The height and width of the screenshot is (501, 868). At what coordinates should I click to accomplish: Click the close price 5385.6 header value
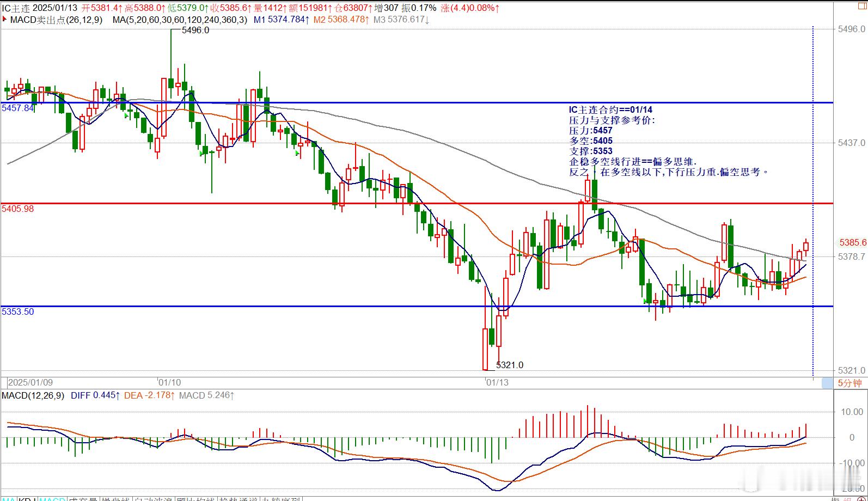click(231, 8)
